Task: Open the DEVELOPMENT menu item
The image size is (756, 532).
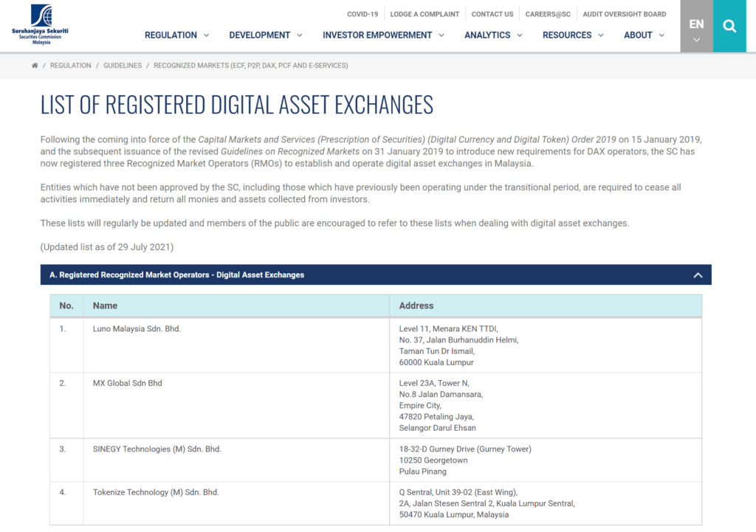Action: pos(259,35)
